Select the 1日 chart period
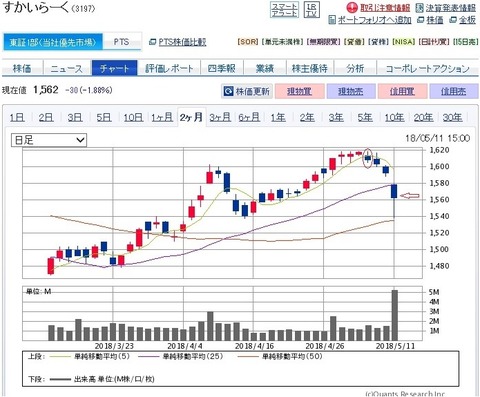This screenshot has height=397, width=480. [x=17, y=117]
